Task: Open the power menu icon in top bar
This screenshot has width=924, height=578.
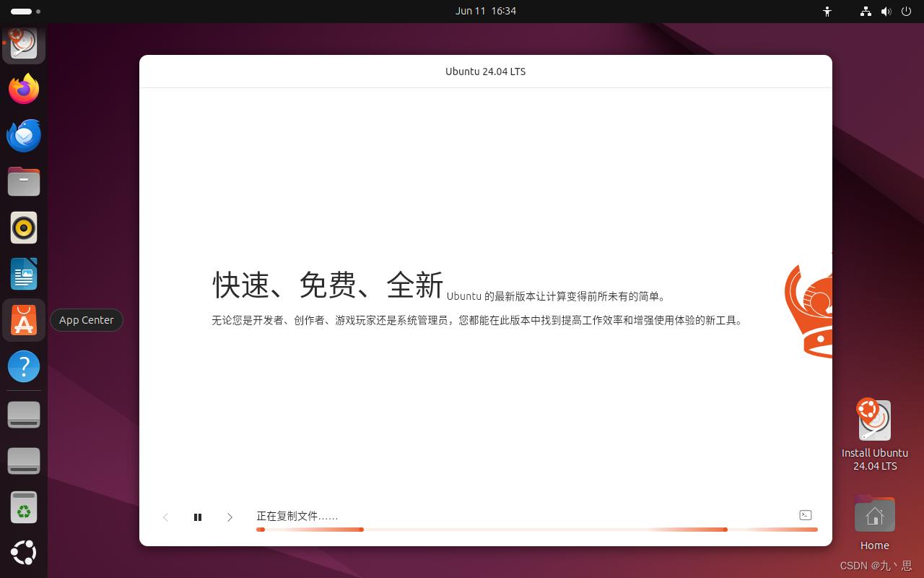Action: 906,12
